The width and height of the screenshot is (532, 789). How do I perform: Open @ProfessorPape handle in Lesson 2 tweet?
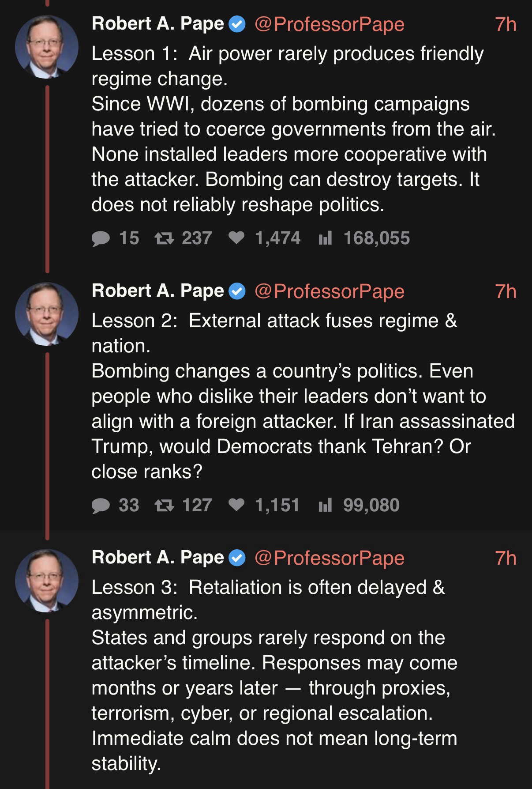click(x=330, y=291)
